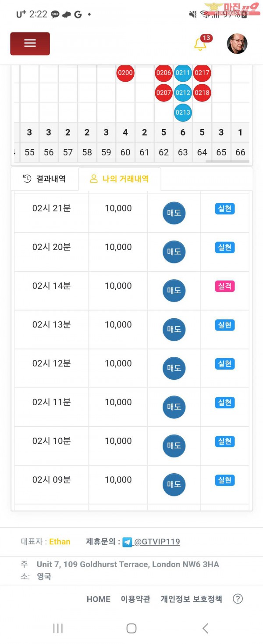Image resolution: width=263 pixels, height=644 pixels.
Task: Click the question mark help icon
Action: click(x=238, y=599)
